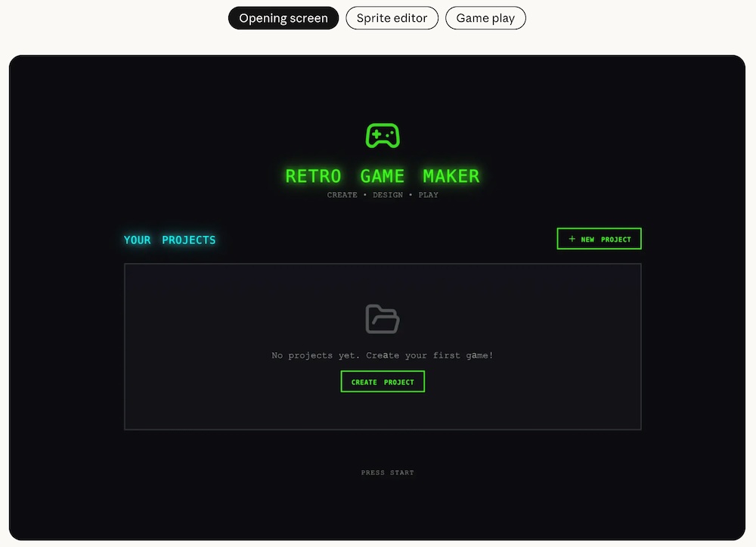Click DESIGN in the tagline under the title
Image resolution: width=756 pixels, height=547 pixels.
click(387, 195)
